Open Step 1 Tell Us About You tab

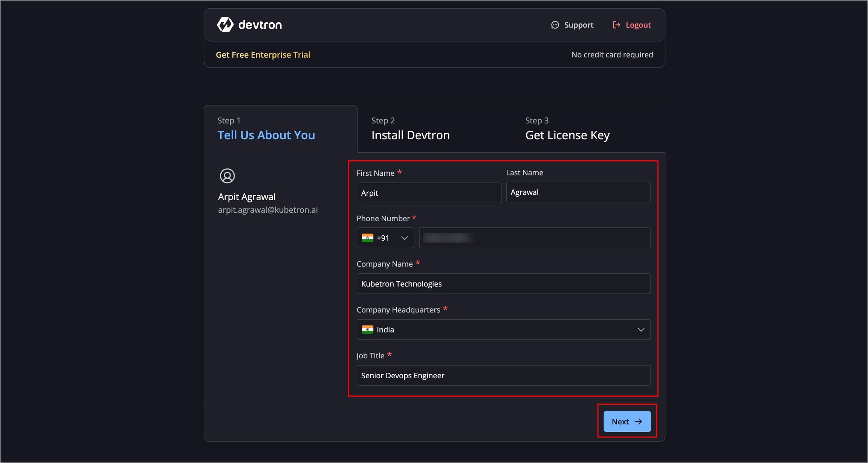click(x=281, y=129)
